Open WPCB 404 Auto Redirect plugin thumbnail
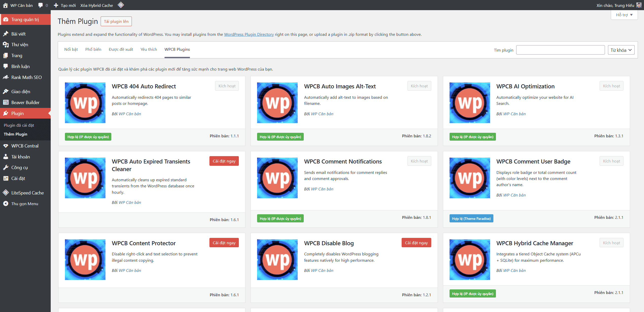The width and height of the screenshot is (644, 312). (x=85, y=103)
